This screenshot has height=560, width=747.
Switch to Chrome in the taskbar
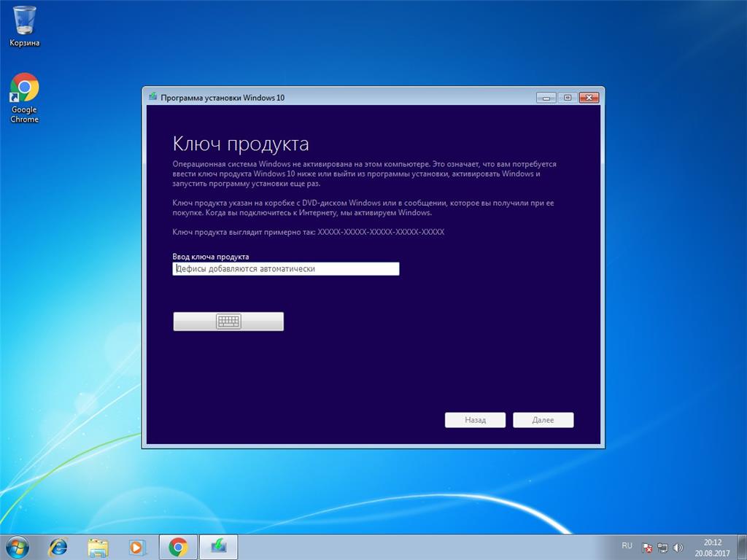[x=178, y=547]
